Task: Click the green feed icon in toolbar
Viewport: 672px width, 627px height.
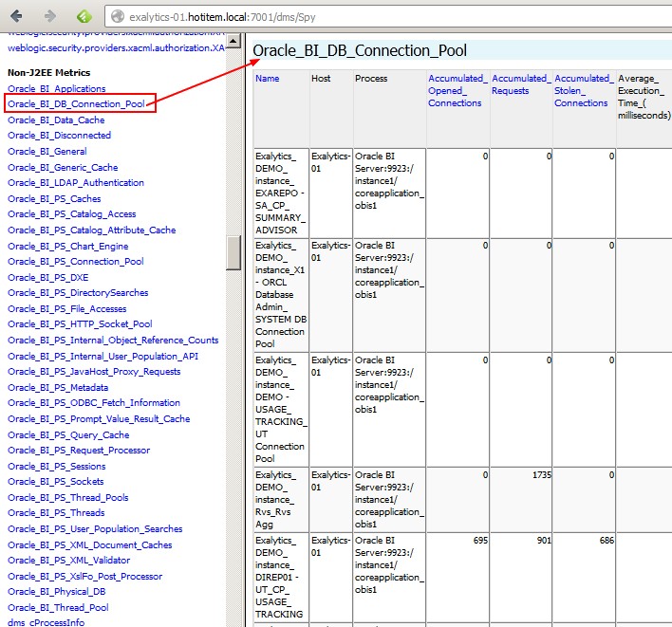Action: click(x=84, y=16)
